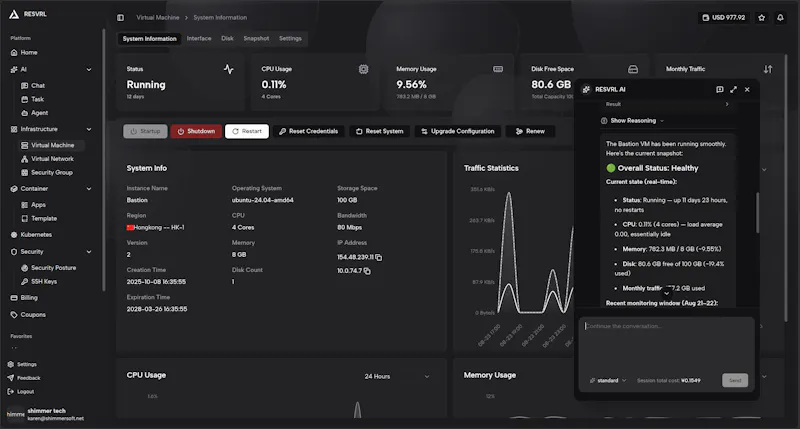
Task: Click the RESVRL logo icon
Action: (x=14, y=14)
